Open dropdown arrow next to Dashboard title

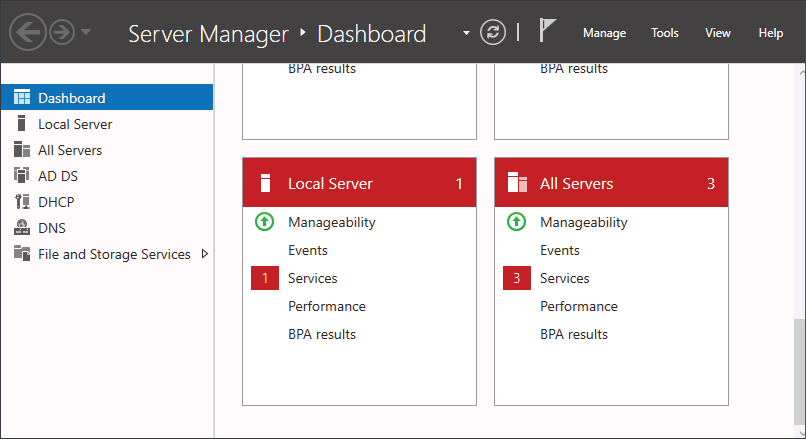(466, 33)
